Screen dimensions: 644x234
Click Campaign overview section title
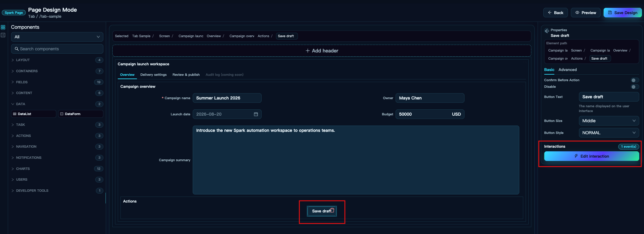(x=138, y=87)
